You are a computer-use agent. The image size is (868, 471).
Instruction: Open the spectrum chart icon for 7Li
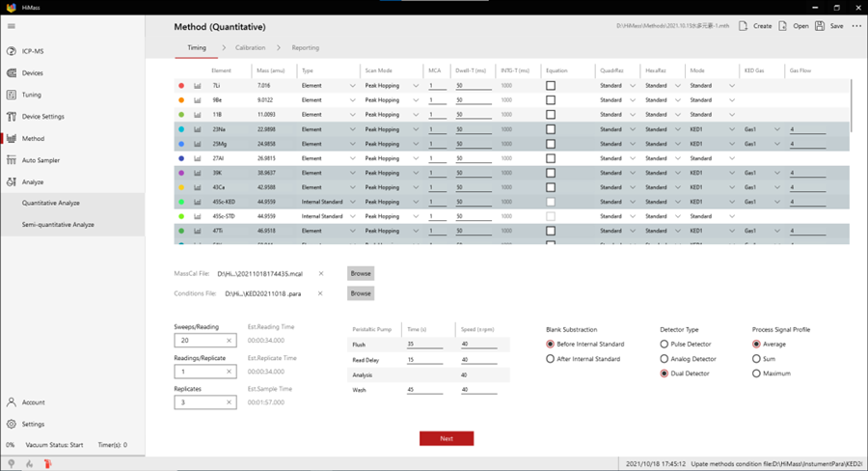pos(198,86)
